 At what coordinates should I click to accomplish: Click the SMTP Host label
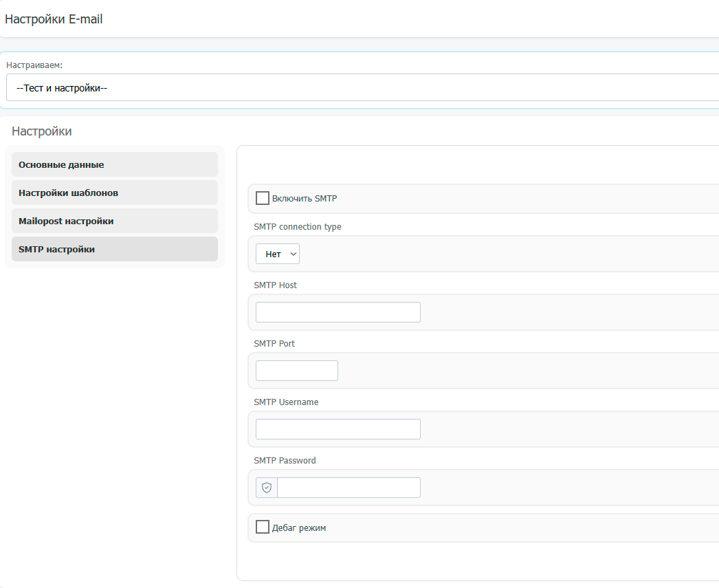tap(276, 285)
